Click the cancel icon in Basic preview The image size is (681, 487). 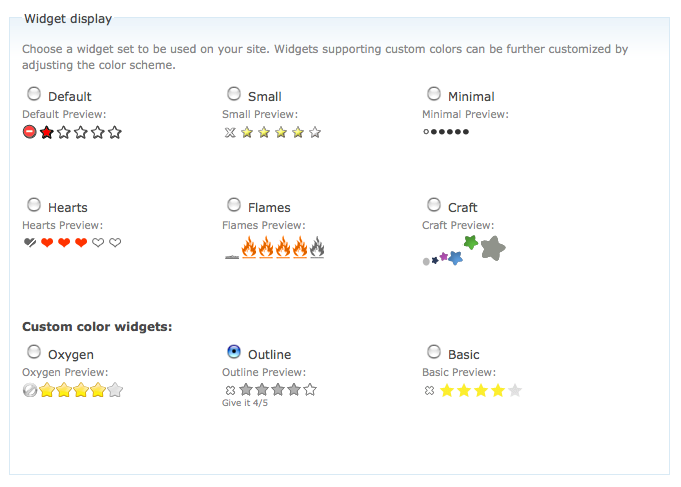tap(430, 390)
